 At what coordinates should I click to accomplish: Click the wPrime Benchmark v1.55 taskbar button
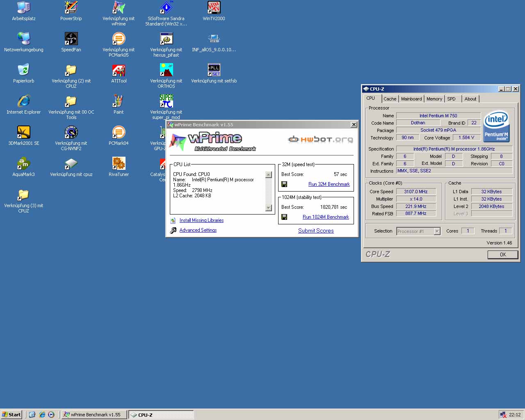(x=94, y=415)
